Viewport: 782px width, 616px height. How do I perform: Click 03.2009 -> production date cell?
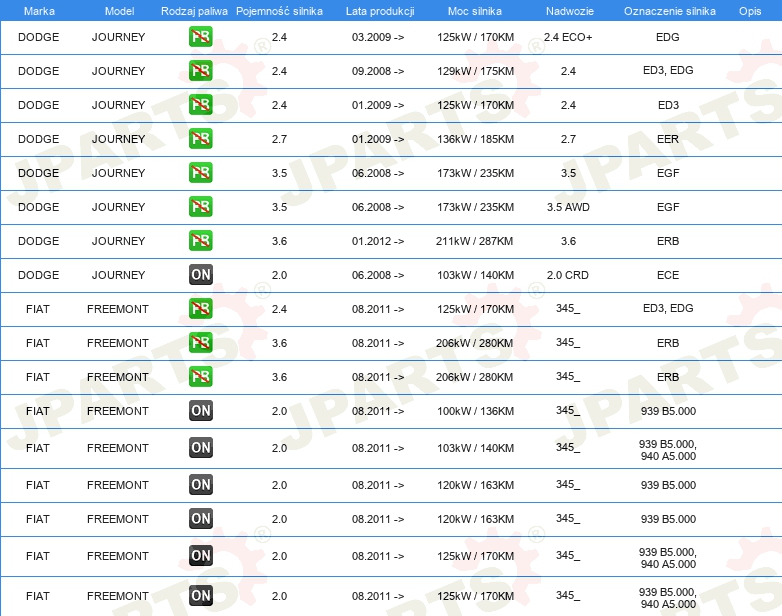click(378, 37)
